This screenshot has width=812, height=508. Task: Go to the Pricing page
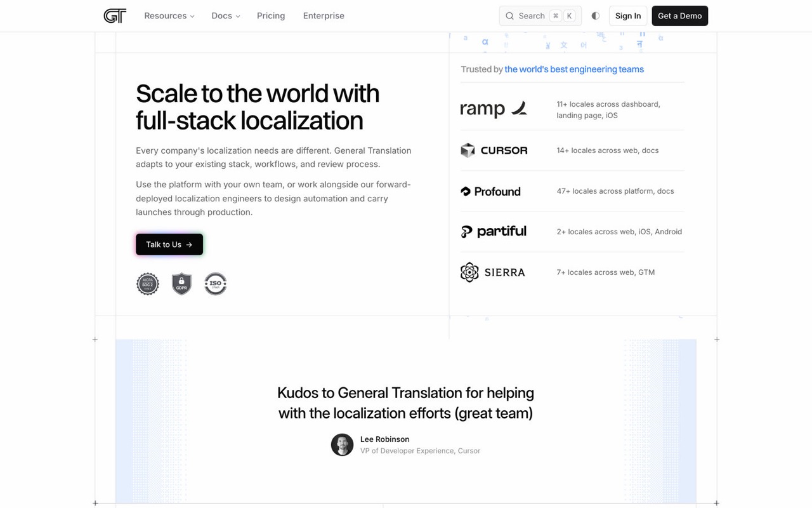coord(271,16)
